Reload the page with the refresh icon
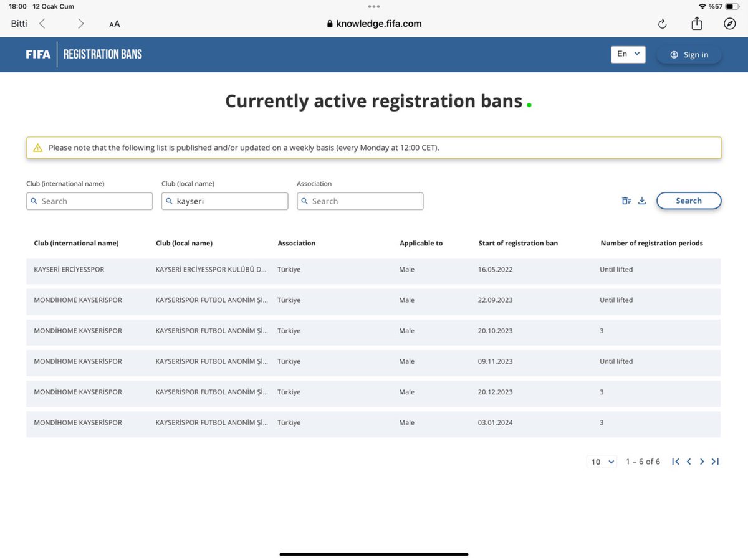This screenshot has height=560, width=748. (x=662, y=24)
